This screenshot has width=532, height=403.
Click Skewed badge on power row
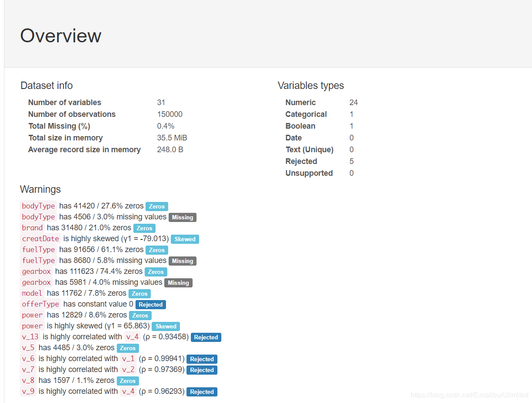pos(166,326)
